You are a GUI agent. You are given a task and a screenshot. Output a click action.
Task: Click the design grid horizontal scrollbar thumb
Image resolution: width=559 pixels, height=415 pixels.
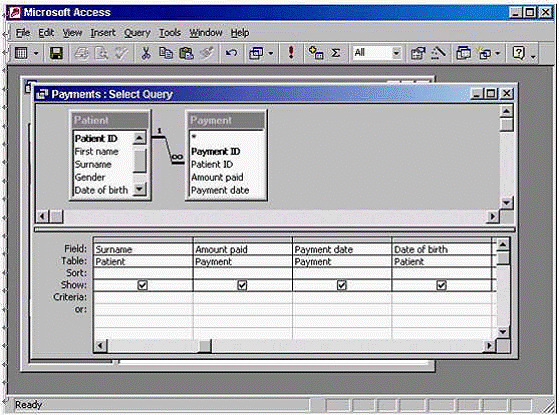[205, 345]
